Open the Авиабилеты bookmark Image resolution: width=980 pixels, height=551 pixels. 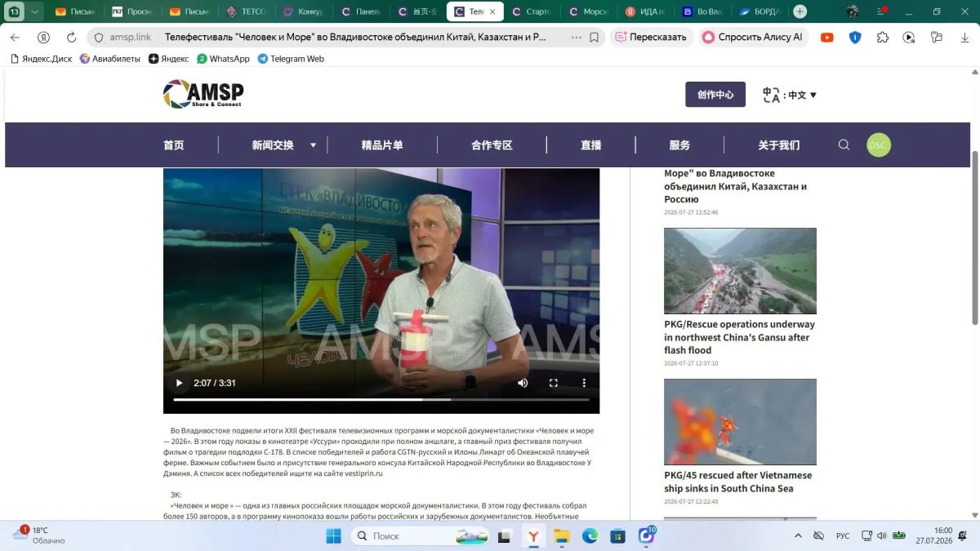[109, 59]
